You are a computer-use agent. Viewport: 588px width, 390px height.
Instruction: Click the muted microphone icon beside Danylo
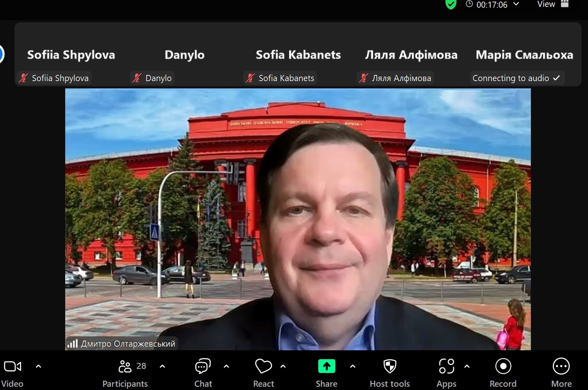(137, 78)
